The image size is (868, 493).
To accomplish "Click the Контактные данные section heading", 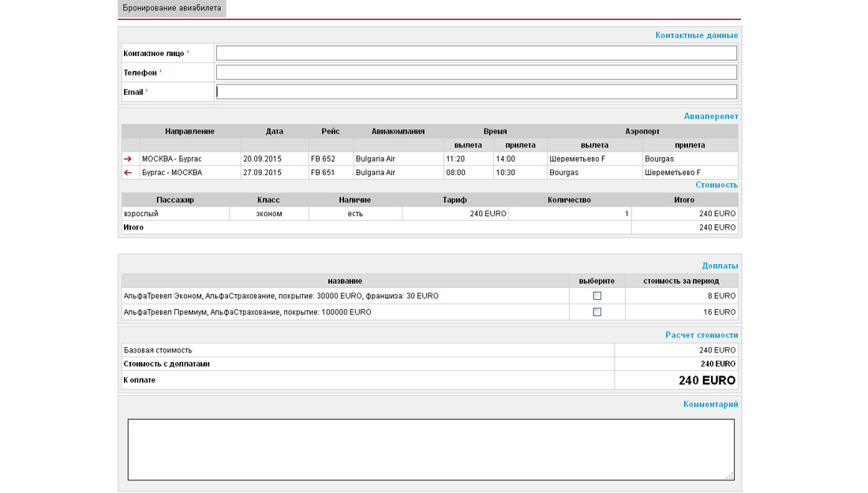I will coord(696,35).
